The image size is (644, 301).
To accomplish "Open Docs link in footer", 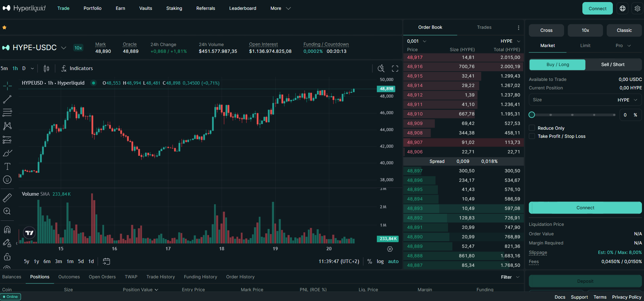I will [x=560, y=297].
